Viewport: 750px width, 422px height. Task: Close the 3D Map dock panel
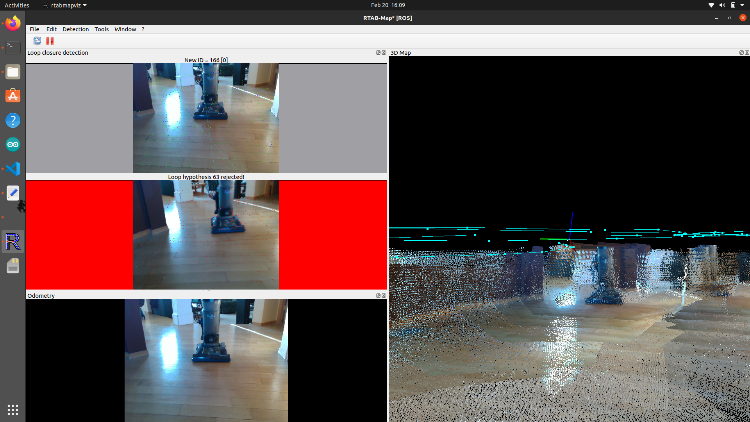click(x=745, y=53)
